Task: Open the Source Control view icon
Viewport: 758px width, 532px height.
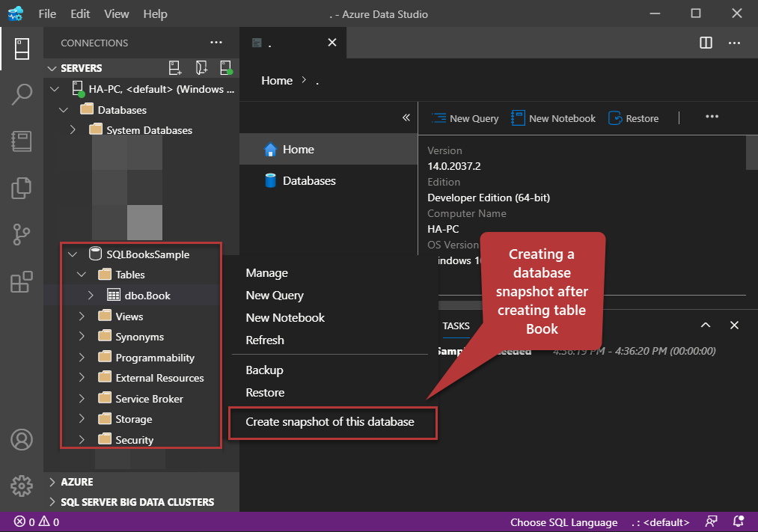Action: (x=22, y=234)
